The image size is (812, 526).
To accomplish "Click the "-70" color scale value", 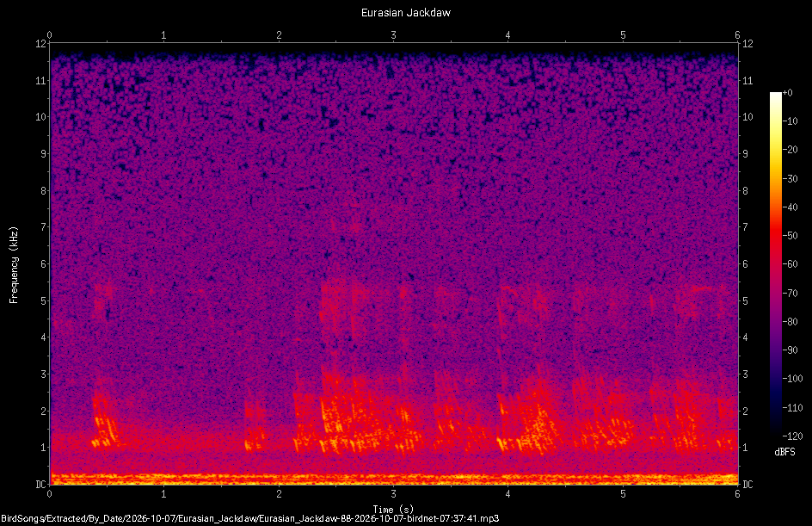I will (x=790, y=294).
